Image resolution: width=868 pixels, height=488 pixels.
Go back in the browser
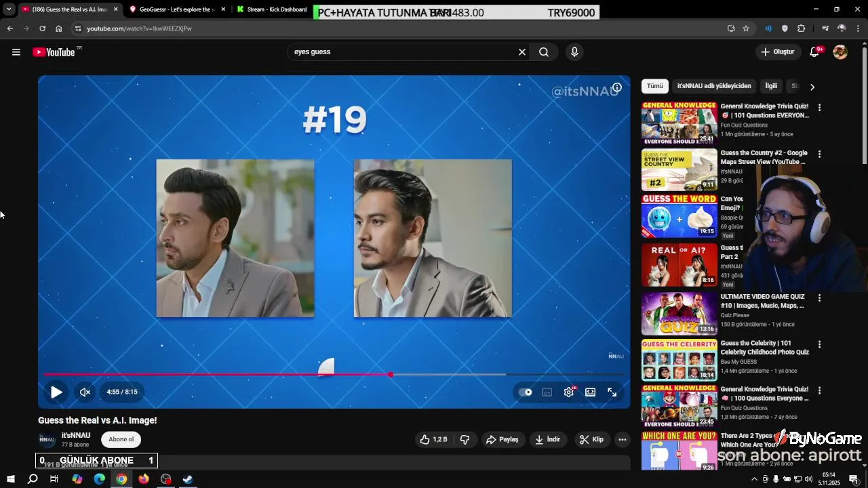pos(9,28)
